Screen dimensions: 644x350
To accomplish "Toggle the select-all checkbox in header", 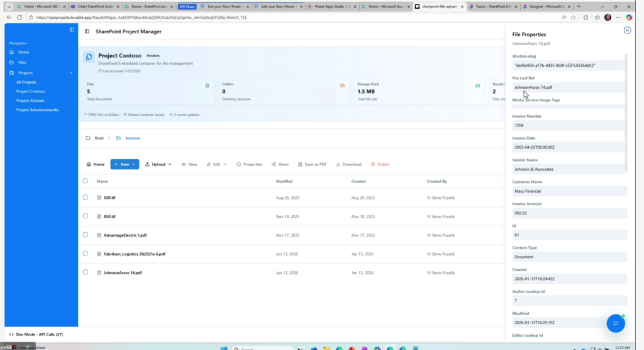I will coord(86,181).
